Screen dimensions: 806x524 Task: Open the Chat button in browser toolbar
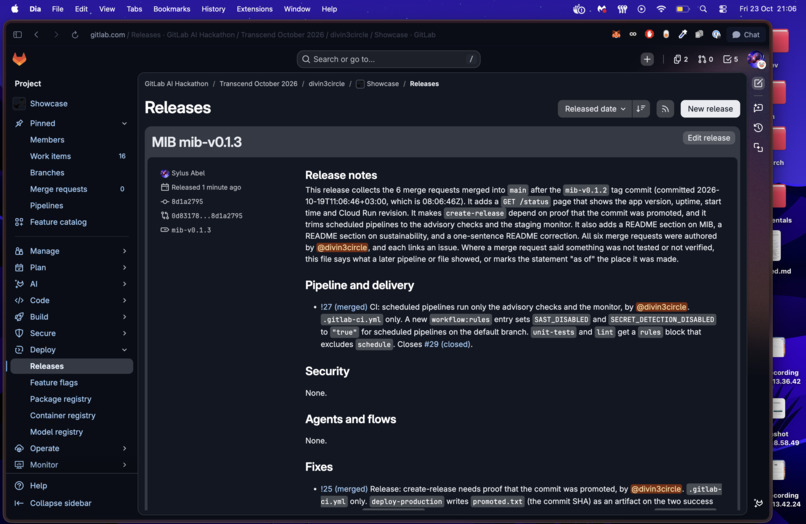(x=745, y=34)
